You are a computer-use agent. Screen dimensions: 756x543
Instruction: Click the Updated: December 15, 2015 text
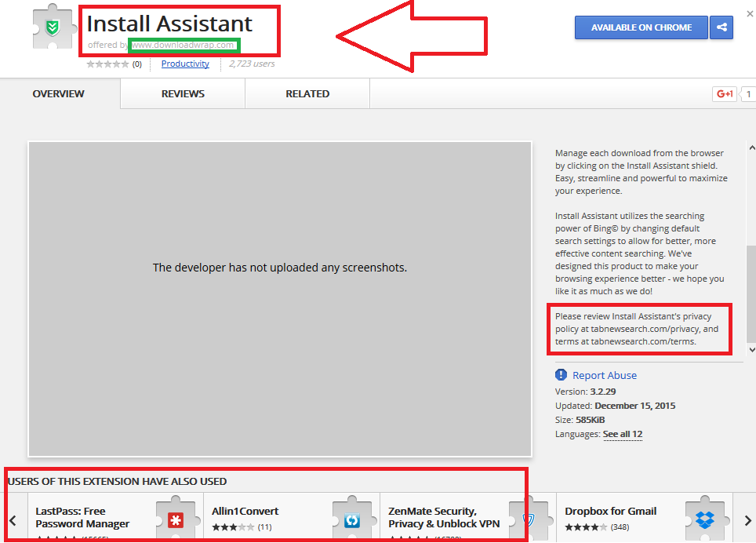point(615,406)
